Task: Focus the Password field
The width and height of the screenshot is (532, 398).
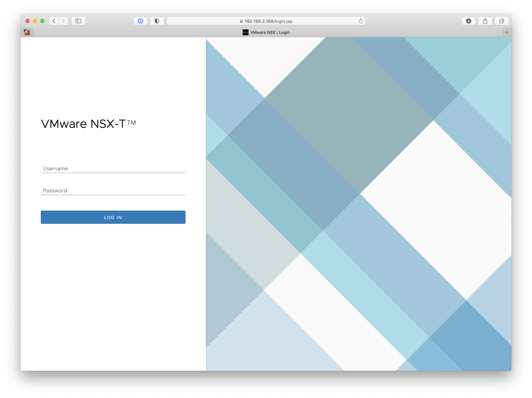Action: click(x=113, y=191)
